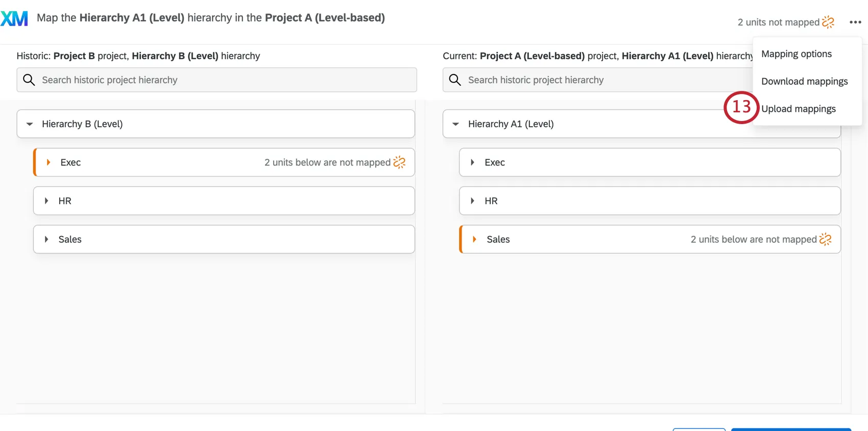Expand the Sales unit in the historic hierarchy
This screenshot has height=431, width=868.
click(46, 239)
